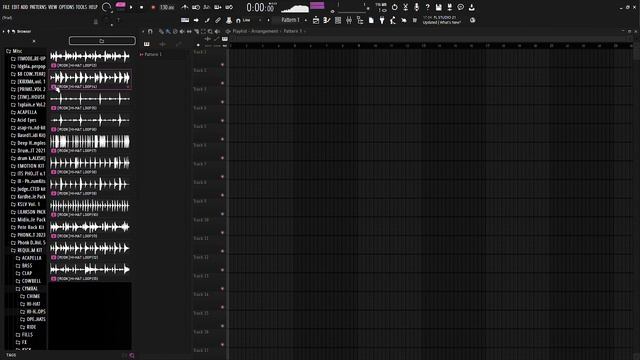The width and height of the screenshot is (640, 360).
Task: Open the CLAP subfolder
Action: [x=24, y=273]
